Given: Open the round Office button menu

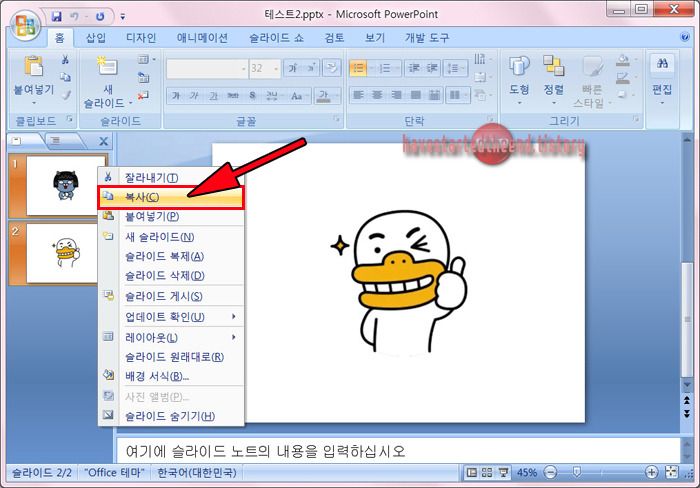Looking at the screenshot, I should click(25, 25).
